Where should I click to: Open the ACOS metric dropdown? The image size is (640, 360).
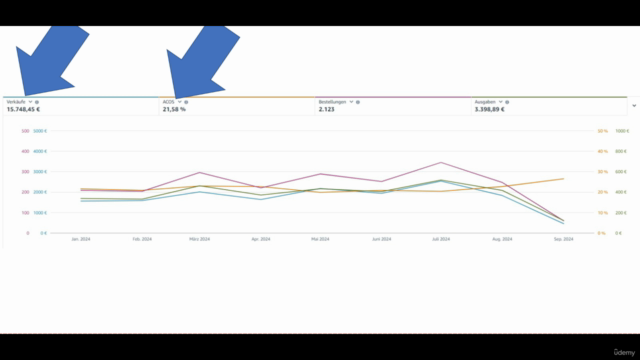coord(180,102)
